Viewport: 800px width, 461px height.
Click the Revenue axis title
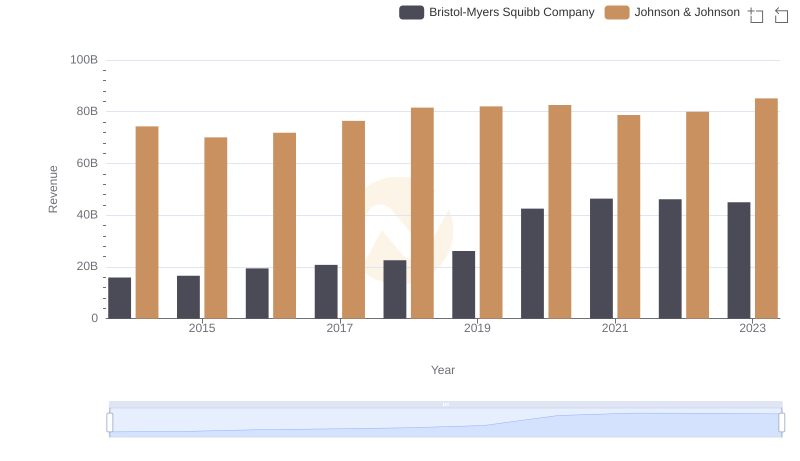click(x=53, y=189)
